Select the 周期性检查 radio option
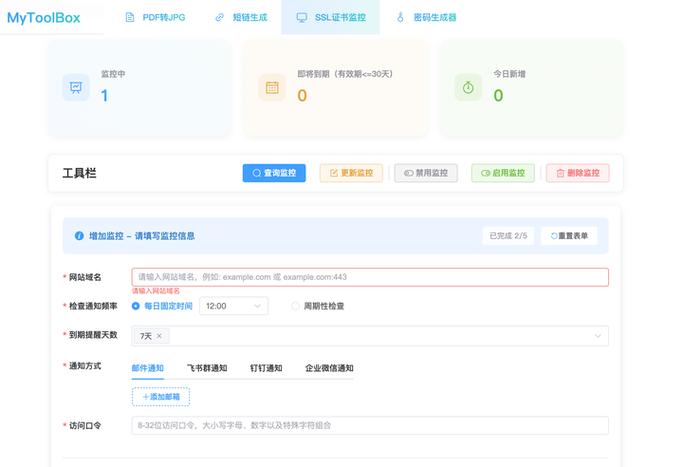 pyautogui.click(x=318, y=306)
